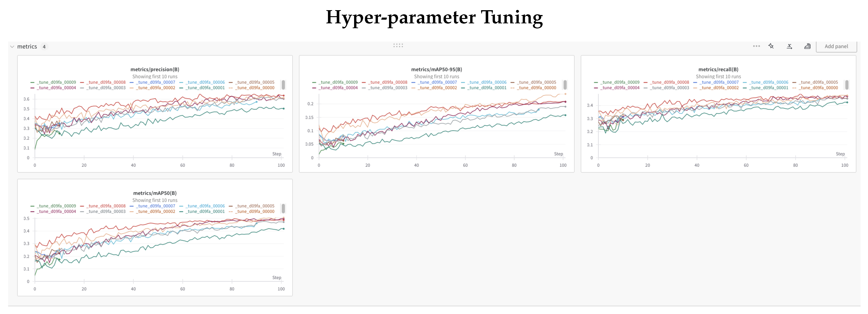Collapse the metrics section chevron

pyautogui.click(x=12, y=46)
